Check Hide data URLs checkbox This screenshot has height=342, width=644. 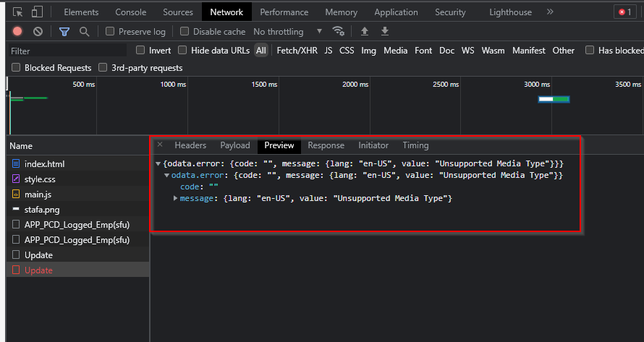click(182, 50)
